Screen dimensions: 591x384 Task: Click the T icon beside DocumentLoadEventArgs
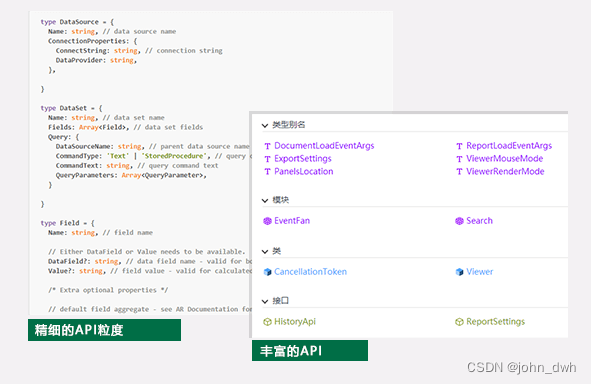coord(267,146)
